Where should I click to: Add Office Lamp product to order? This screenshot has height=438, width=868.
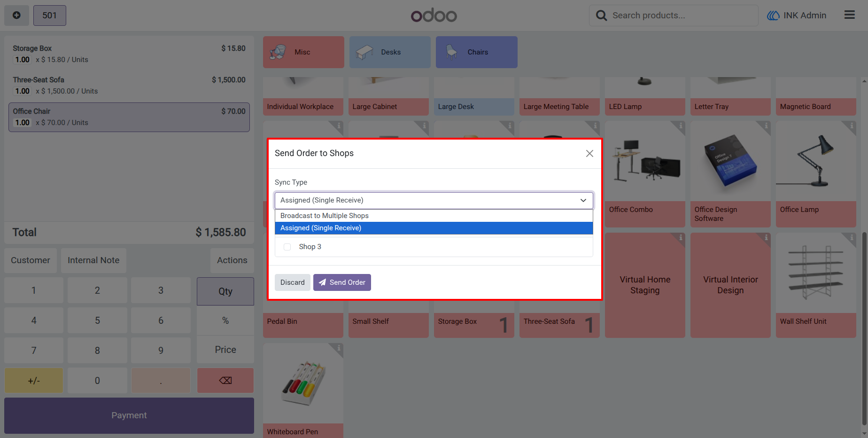coord(816,174)
